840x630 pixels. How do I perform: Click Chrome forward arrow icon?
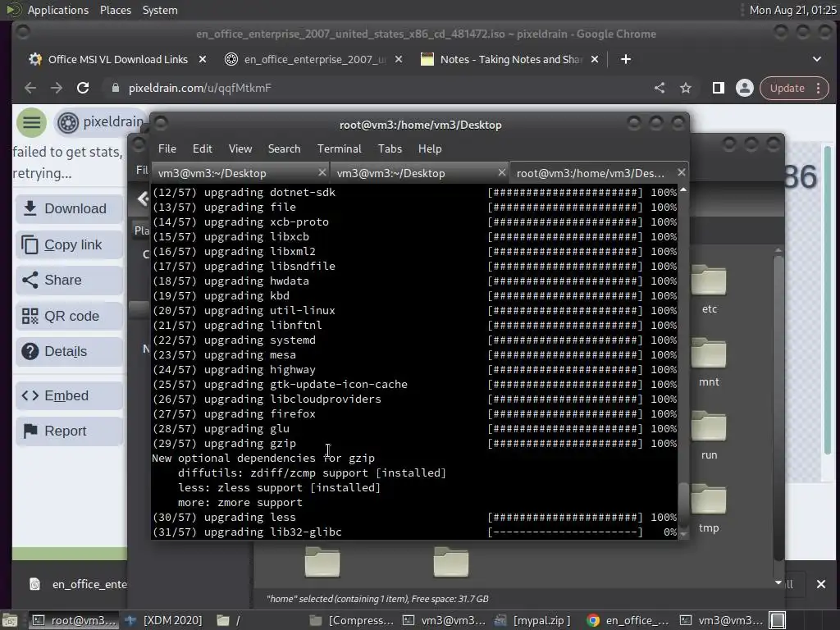[57, 88]
